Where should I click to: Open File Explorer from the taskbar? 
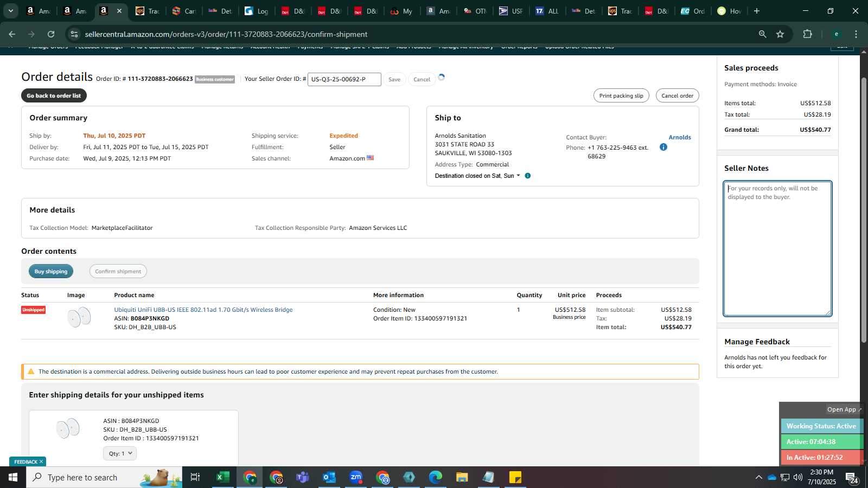[462, 477]
